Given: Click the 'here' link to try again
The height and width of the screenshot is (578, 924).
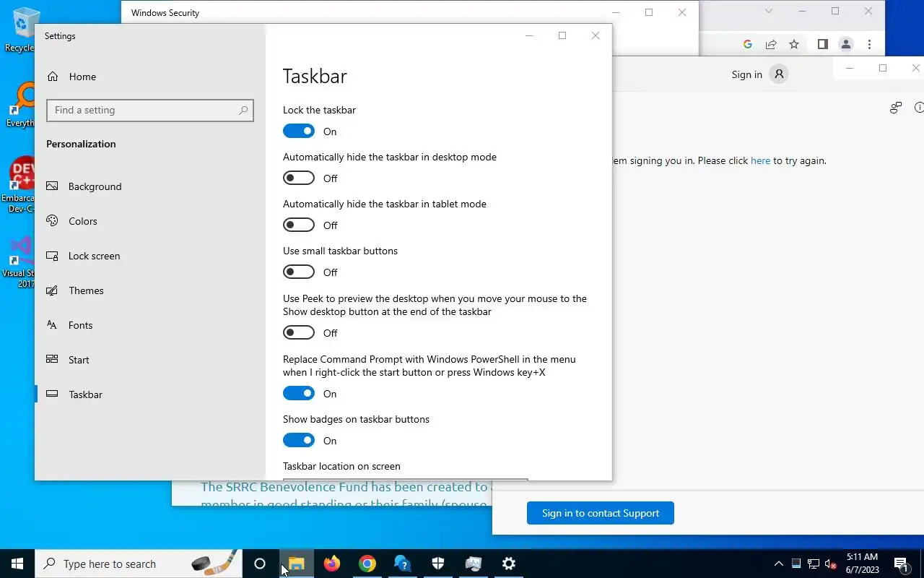Looking at the screenshot, I should pos(760,160).
